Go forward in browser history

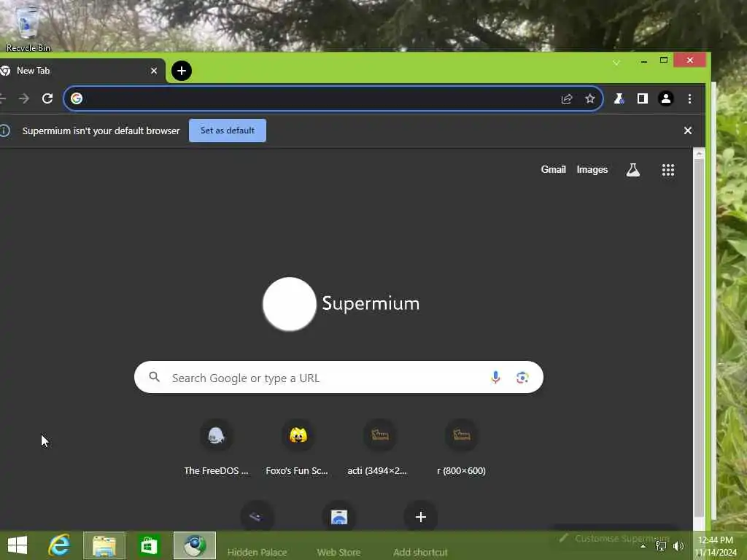(24, 98)
